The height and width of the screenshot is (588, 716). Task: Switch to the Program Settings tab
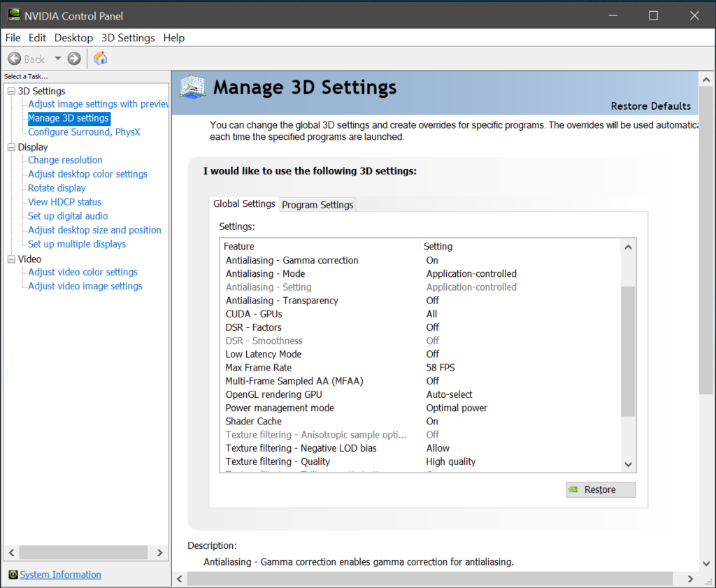coord(317,204)
